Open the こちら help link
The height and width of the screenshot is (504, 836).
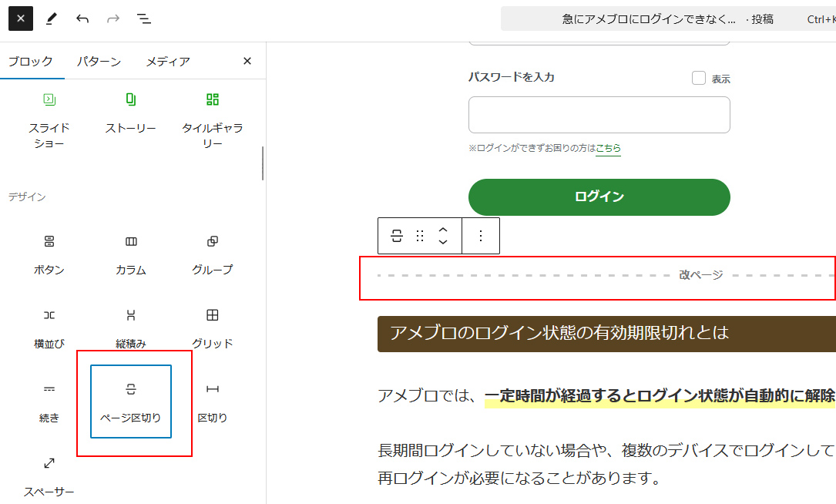click(608, 146)
